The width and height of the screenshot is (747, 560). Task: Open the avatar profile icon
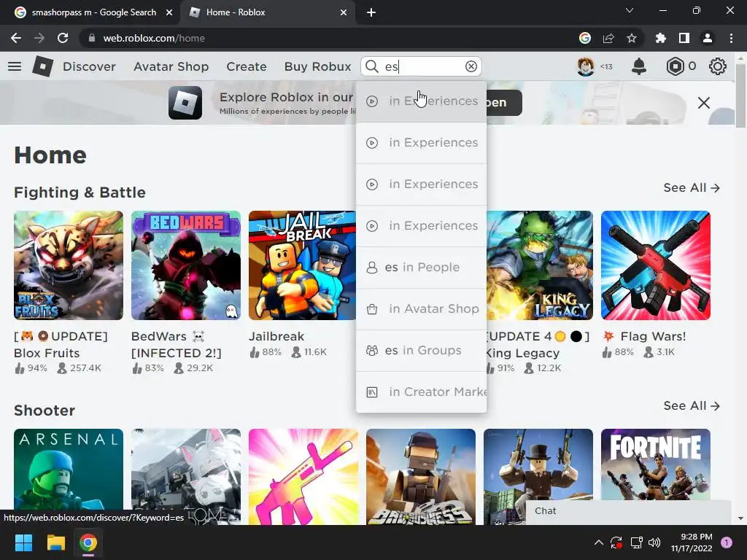586,66
